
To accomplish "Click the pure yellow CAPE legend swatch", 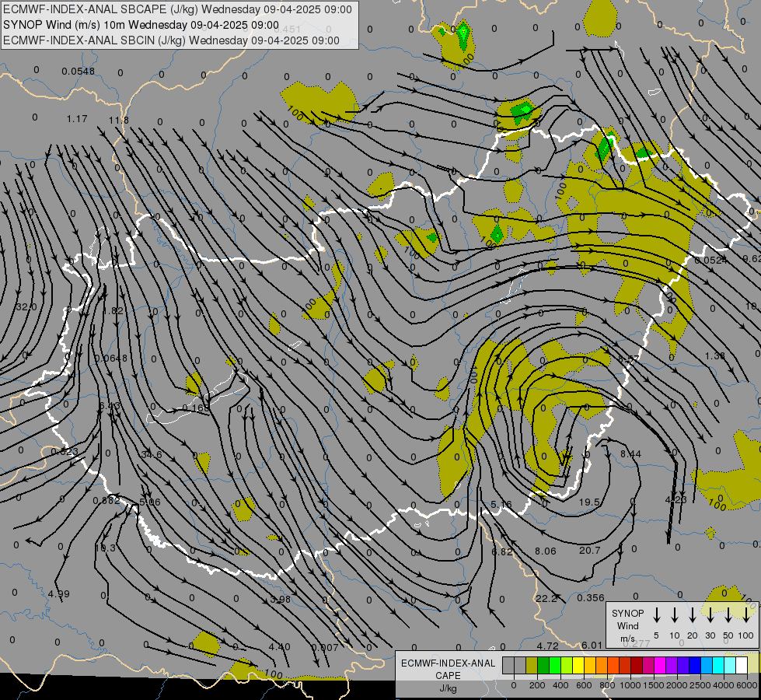I will [x=578, y=666].
